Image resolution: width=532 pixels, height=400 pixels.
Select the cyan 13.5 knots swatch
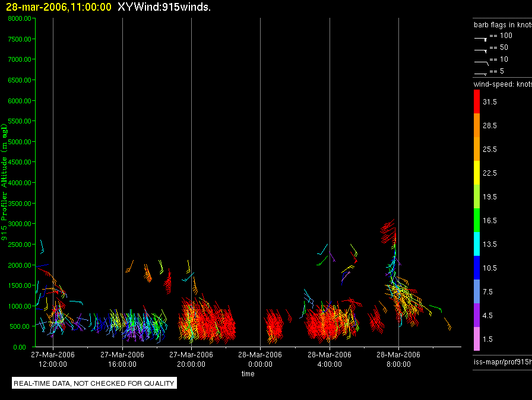point(477,244)
